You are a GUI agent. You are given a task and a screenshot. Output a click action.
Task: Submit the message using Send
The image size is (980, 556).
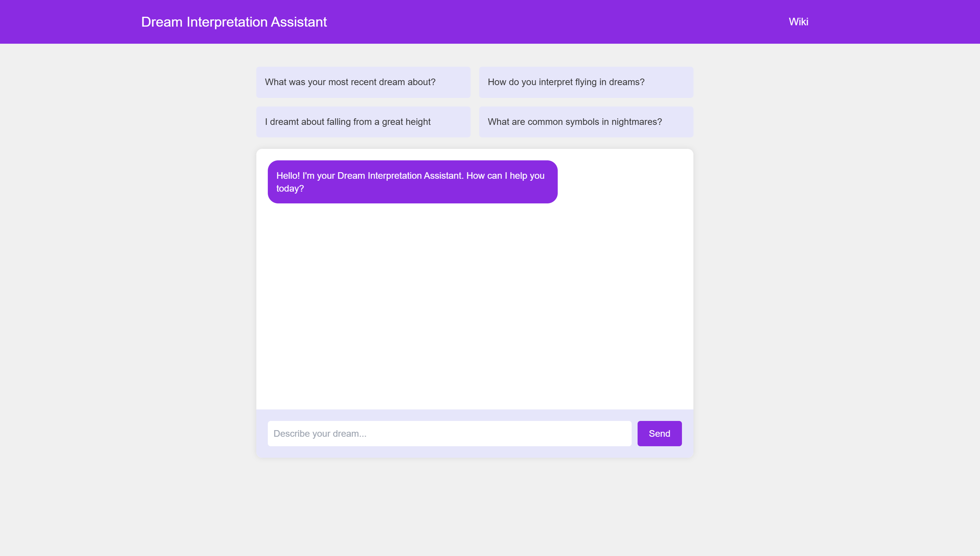click(659, 433)
